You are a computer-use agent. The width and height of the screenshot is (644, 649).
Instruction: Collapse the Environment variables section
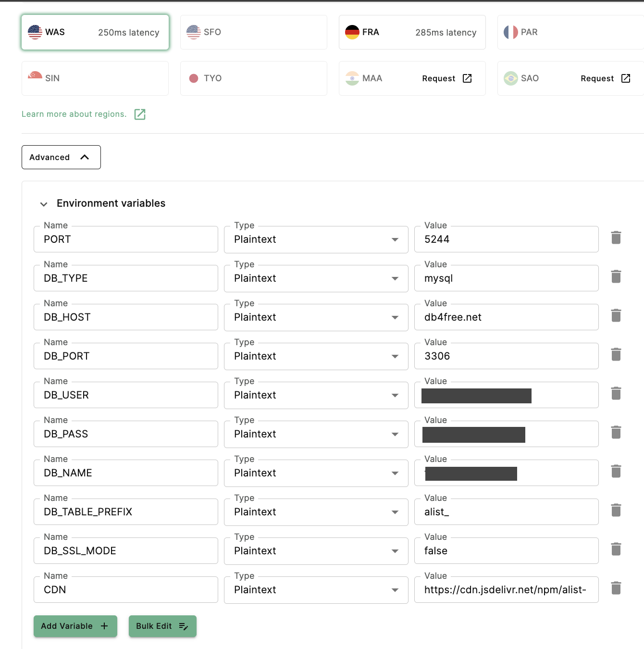click(44, 204)
